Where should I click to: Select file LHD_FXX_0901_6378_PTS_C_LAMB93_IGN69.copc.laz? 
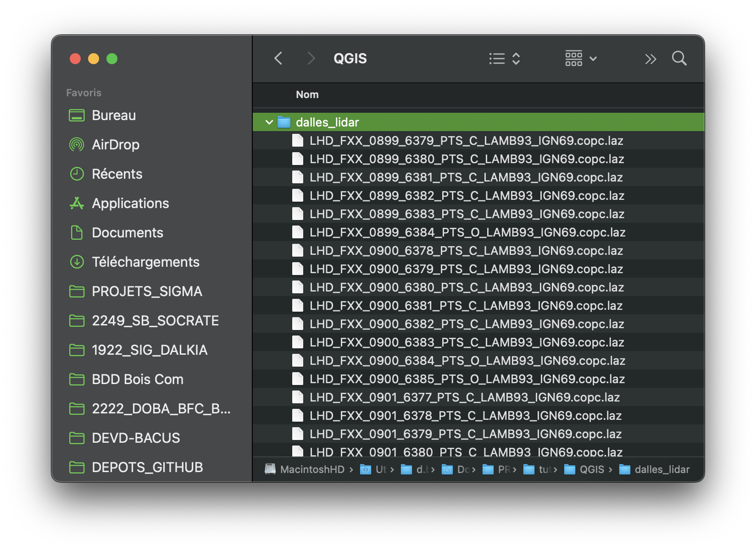pyautogui.click(x=478, y=416)
